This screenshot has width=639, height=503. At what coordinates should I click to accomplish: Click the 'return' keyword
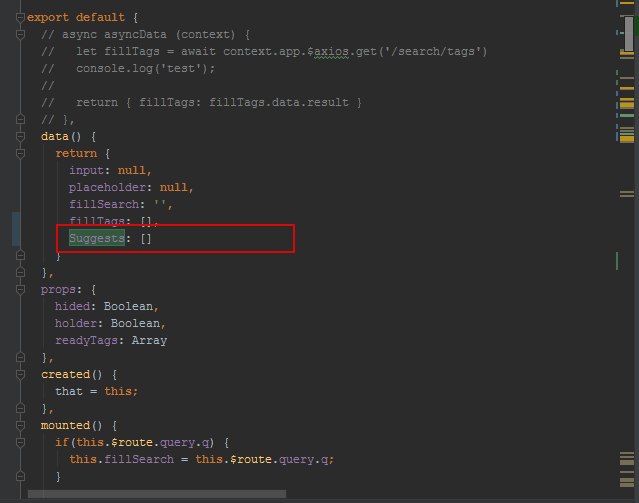tap(76, 154)
